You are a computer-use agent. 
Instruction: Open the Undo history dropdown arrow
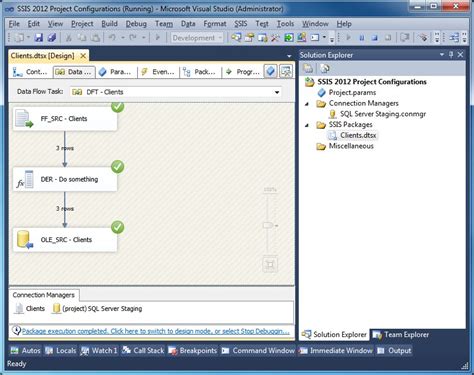point(123,38)
